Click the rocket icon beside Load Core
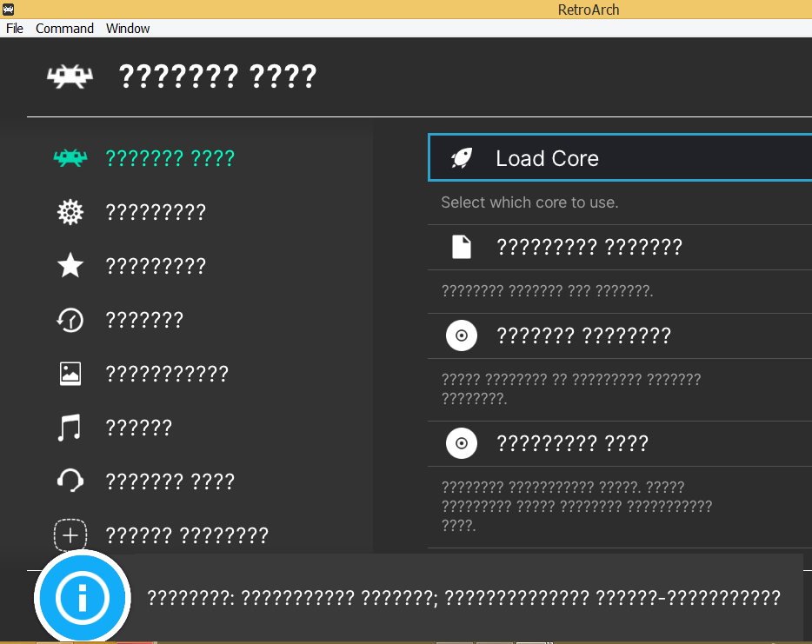This screenshot has height=644, width=812. pyautogui.click(x=462, y=158)
